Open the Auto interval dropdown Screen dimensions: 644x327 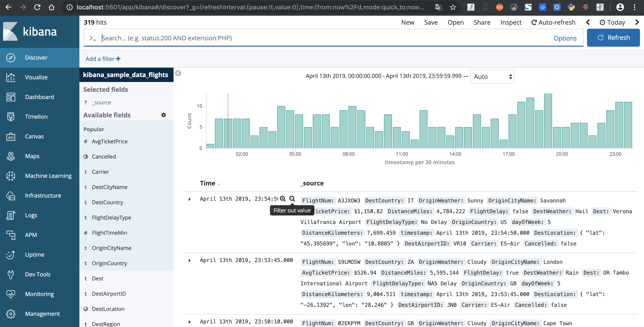click(492, 77)
